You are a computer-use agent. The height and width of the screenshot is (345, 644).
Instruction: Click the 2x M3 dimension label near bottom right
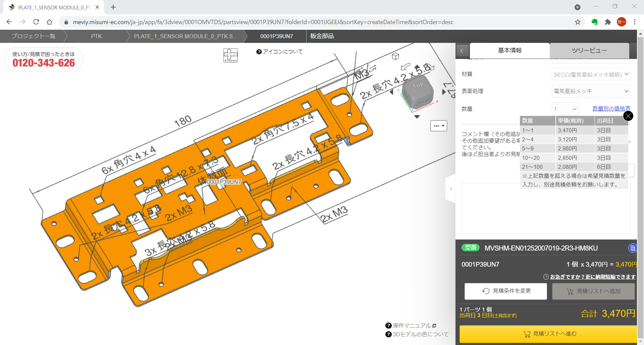[x=334, y=214]
